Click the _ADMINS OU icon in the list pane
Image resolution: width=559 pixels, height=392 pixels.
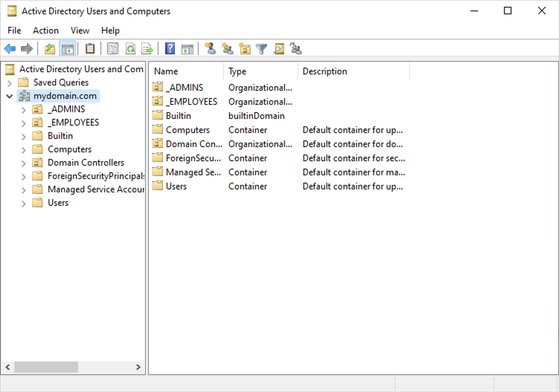pos(158,87)
